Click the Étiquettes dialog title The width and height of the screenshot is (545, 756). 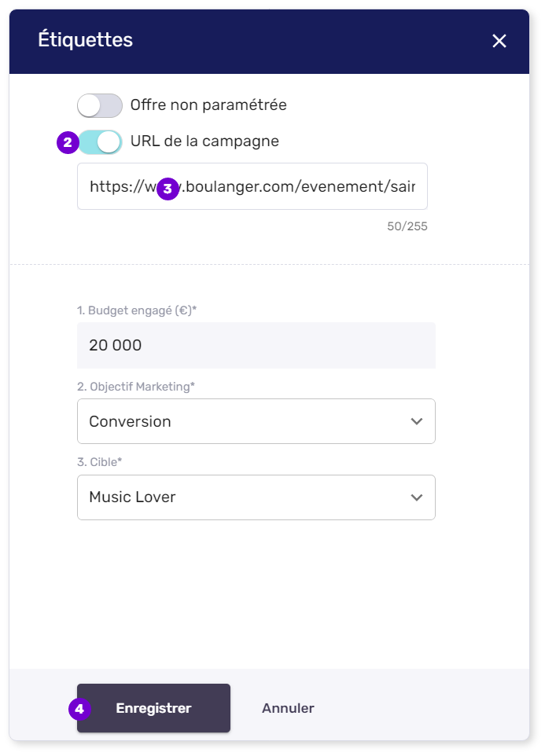tap(85, 41)
